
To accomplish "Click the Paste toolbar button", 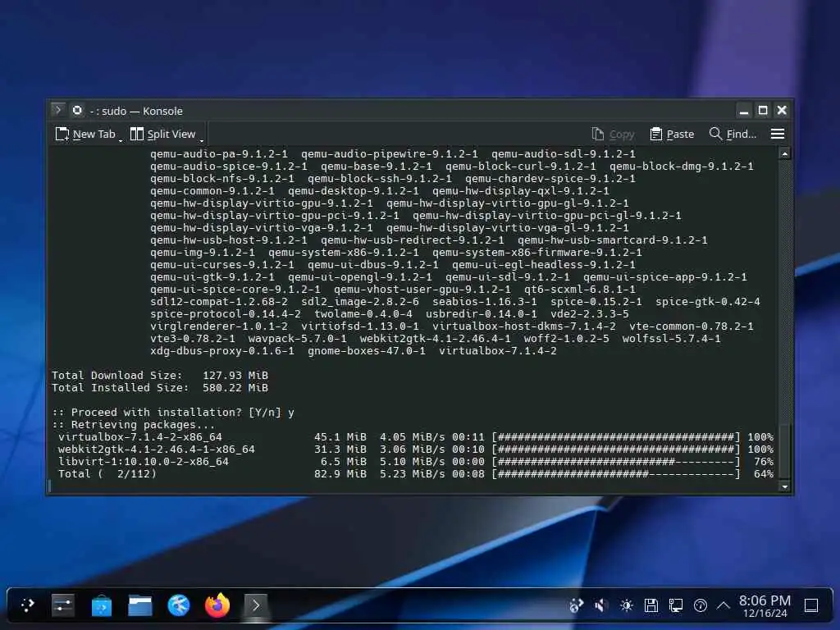I will coord(672,134).
